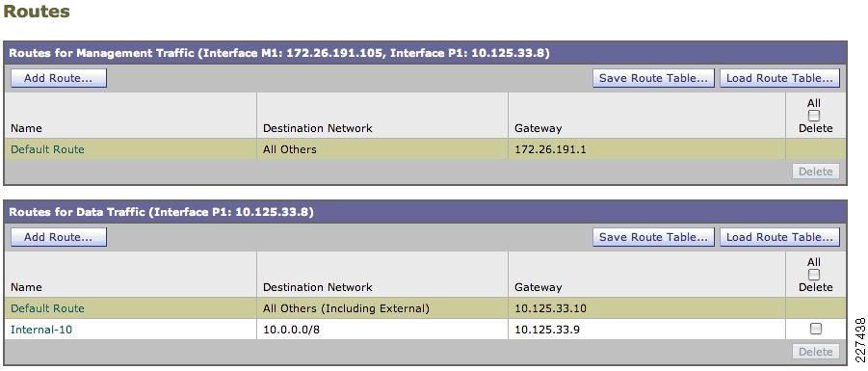Click the Routes for Data Traffic header bar
The width and height of the screenshot is (868, 371).
point(425,212)
